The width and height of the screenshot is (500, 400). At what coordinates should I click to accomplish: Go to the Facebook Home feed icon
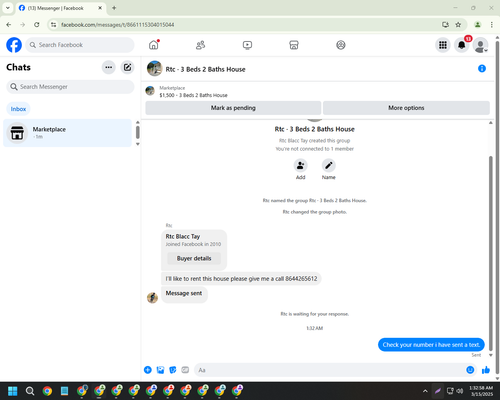pyautogui.click(x=154, y=45)
